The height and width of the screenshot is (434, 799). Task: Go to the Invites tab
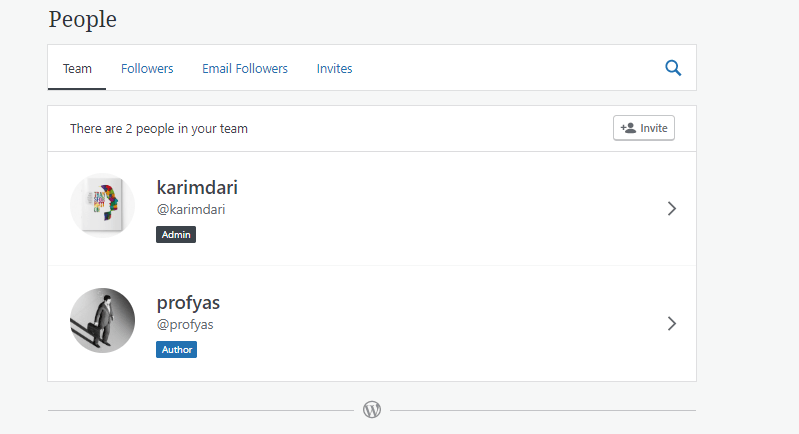pyautogui.click(x=334, y=69)
